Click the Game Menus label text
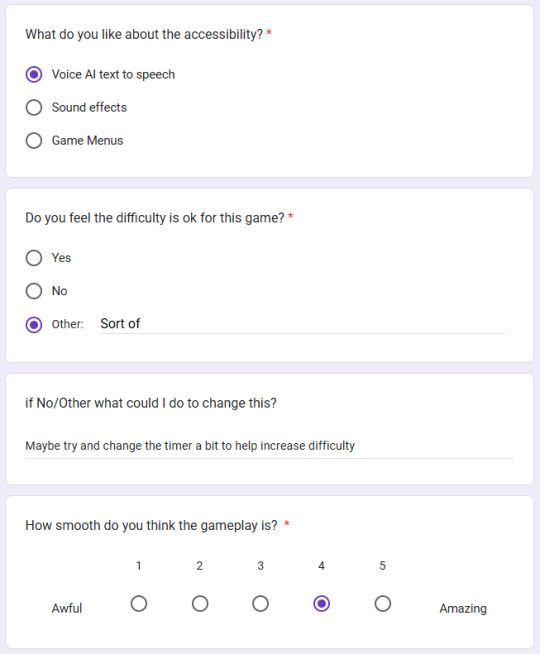Viewport: 540px width, 654px height. (88, 141)
